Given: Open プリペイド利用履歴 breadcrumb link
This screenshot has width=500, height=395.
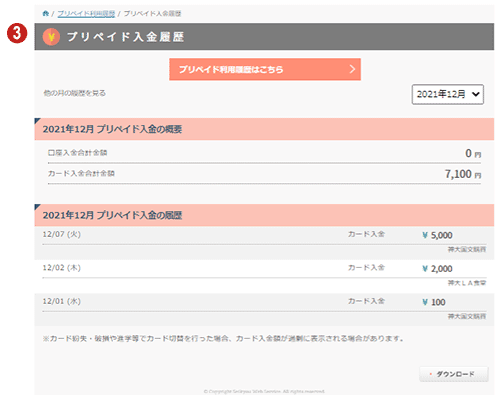Looking at the screenshot, I should (86, 14).
